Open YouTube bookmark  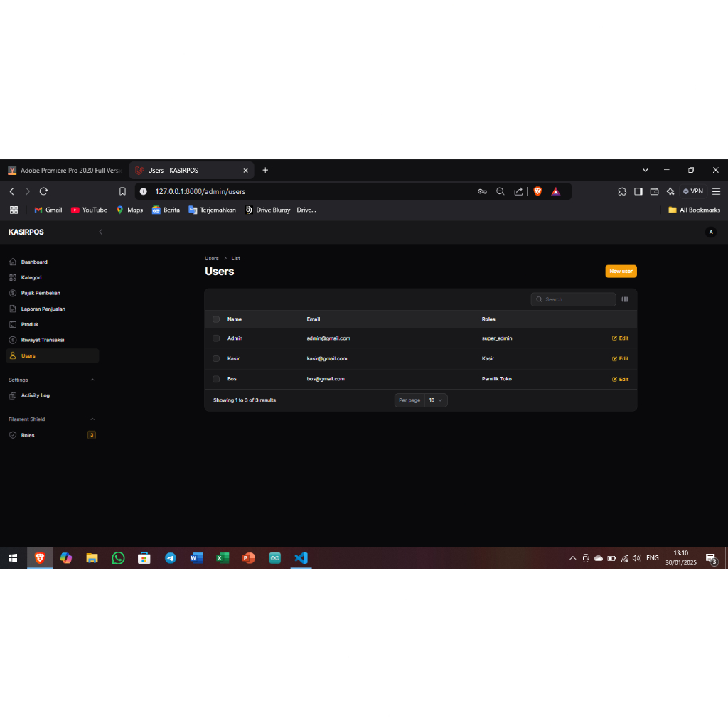click(x=89, y=210)
